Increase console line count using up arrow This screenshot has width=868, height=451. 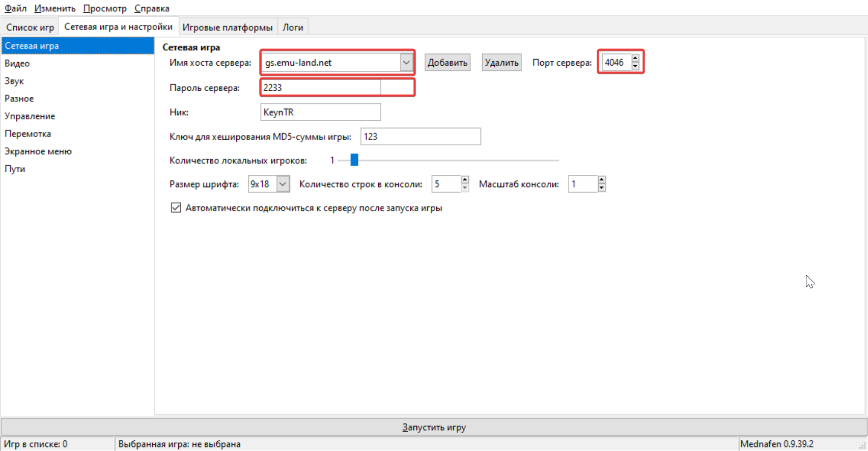(465, 180)
